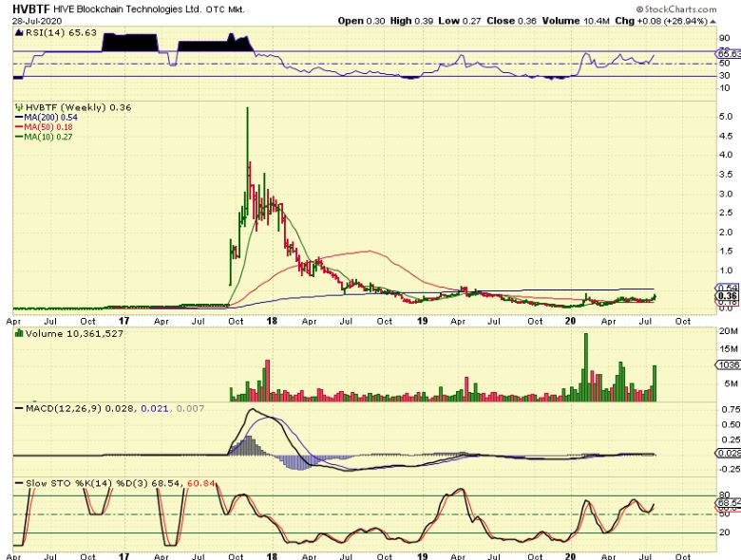
Task: Click the 80 label on Slow STO axis
Action: click(x=724, y=494)
